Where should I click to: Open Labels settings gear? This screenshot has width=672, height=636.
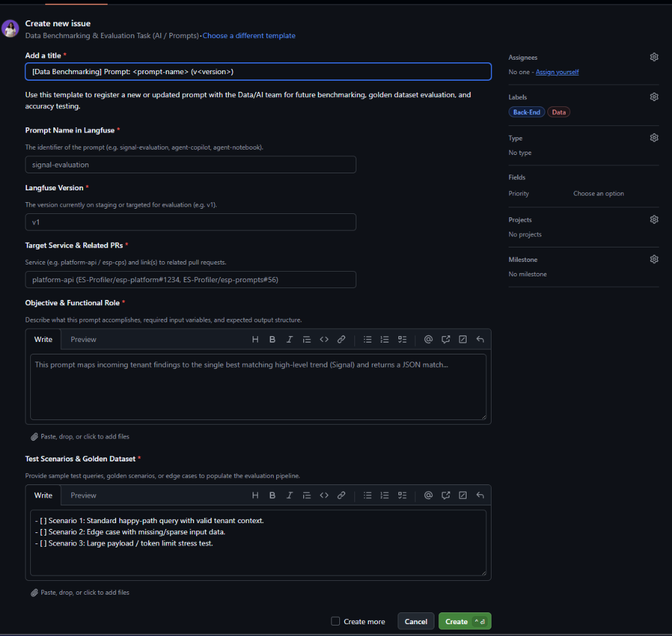pyautogui.click(x=654, y=97)
